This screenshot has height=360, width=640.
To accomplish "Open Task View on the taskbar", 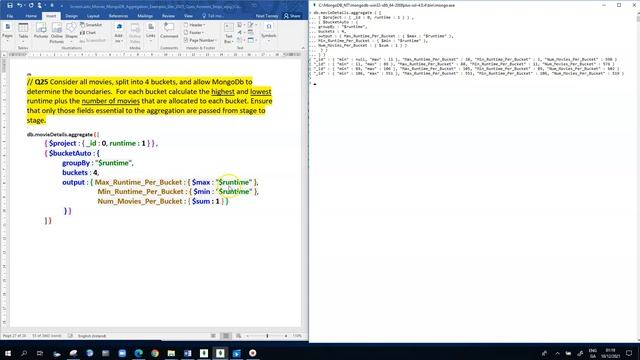I will pyautogui.click(x=40, y=353).
